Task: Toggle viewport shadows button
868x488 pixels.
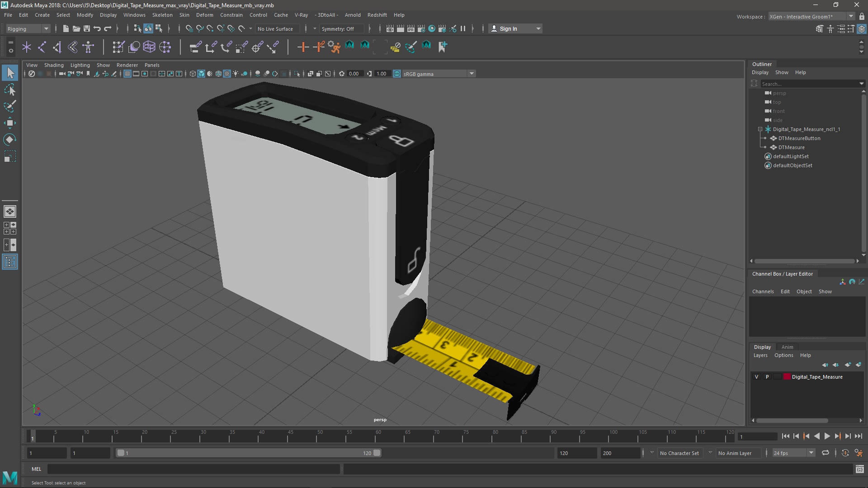Action: pyautogui.click(x=245, y=74)
